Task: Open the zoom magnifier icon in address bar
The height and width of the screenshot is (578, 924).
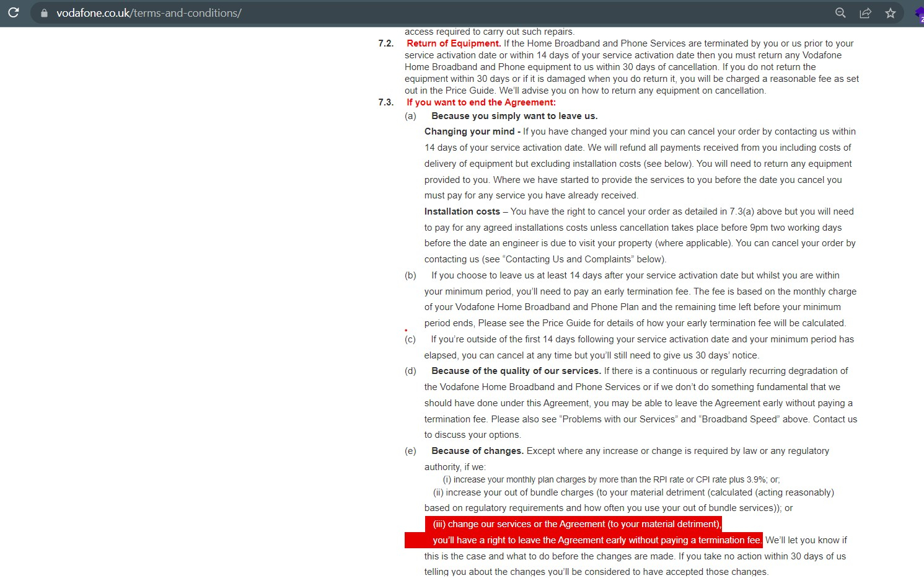Action: pos(840,13)
